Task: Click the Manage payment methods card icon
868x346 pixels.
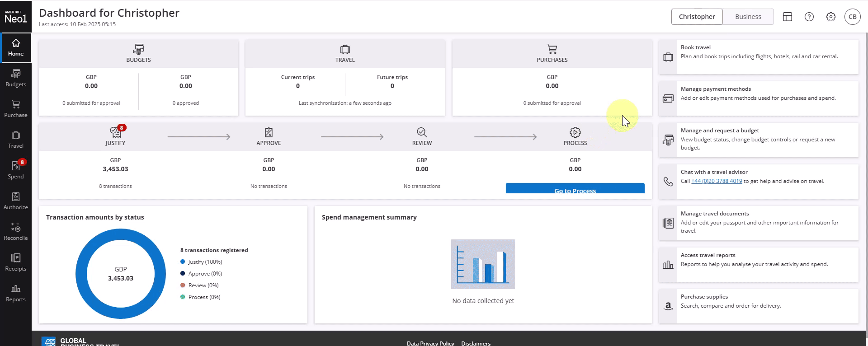Action: click(x=668, y=98)
